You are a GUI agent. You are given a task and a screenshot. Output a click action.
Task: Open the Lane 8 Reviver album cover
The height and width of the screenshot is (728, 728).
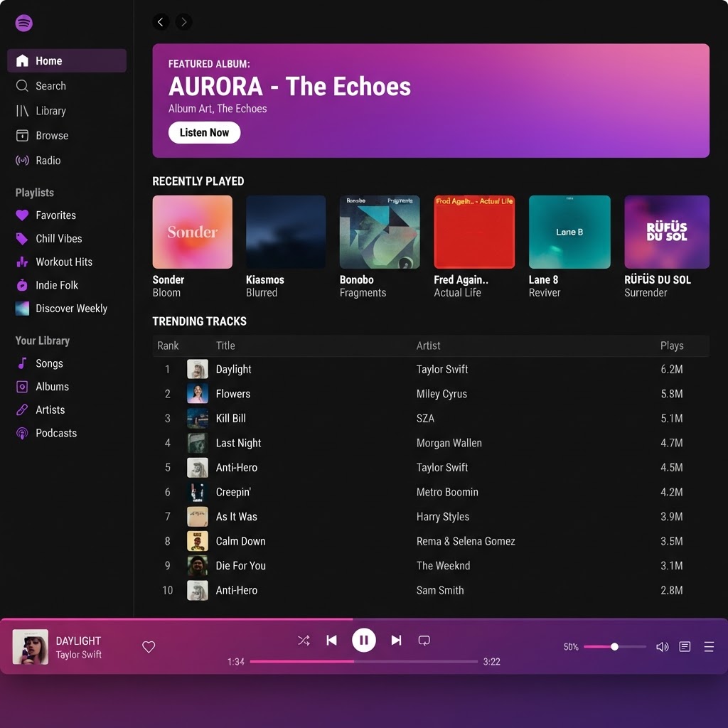[569, 232]
